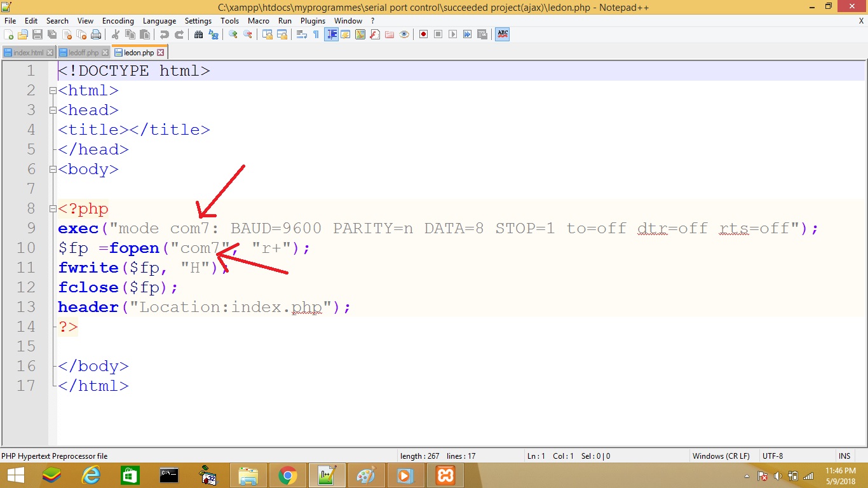
Task: Redo the edit via toolbar arrow
Action: [179, 34]
